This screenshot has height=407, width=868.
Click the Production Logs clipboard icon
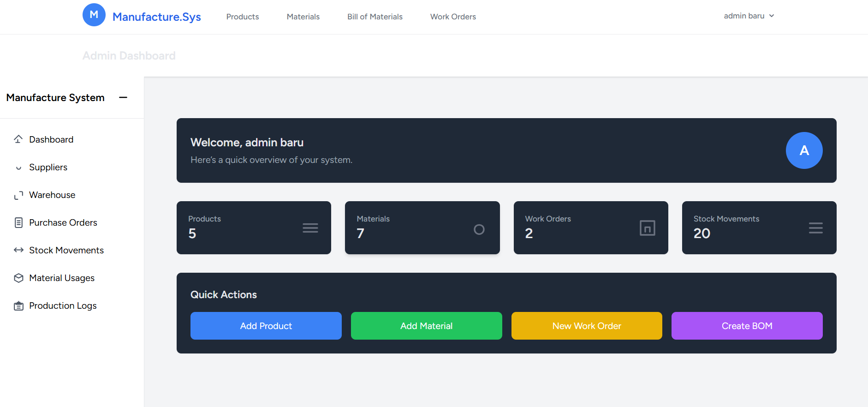coord(18,306)
